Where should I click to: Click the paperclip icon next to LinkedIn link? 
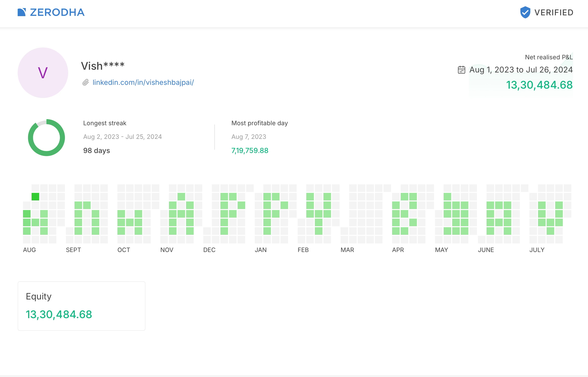(86, 83)
